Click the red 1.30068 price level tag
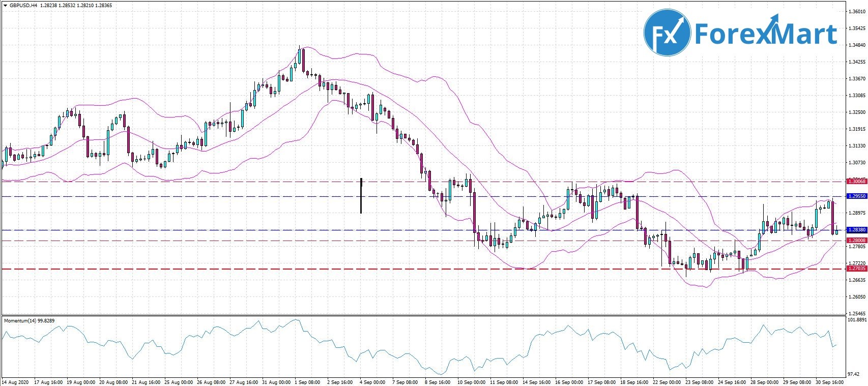The height and width of the screenshot is (386, 868). point(856,181)
